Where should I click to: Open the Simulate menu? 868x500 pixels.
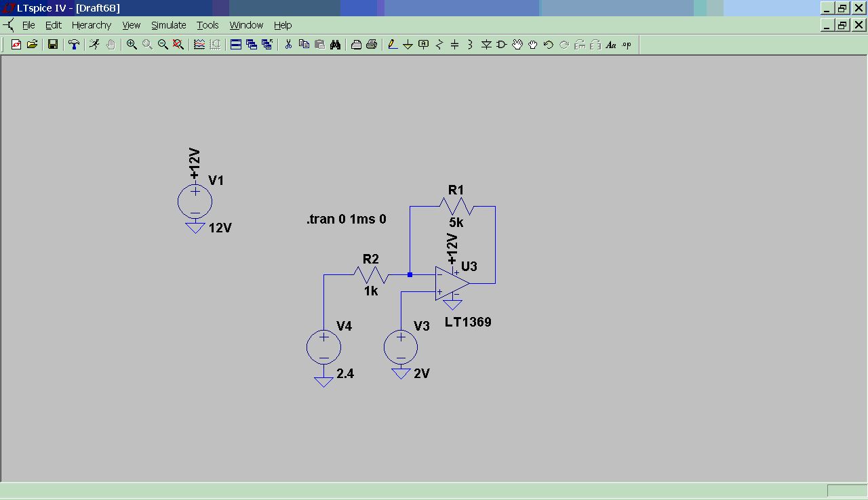coord(168,25)
